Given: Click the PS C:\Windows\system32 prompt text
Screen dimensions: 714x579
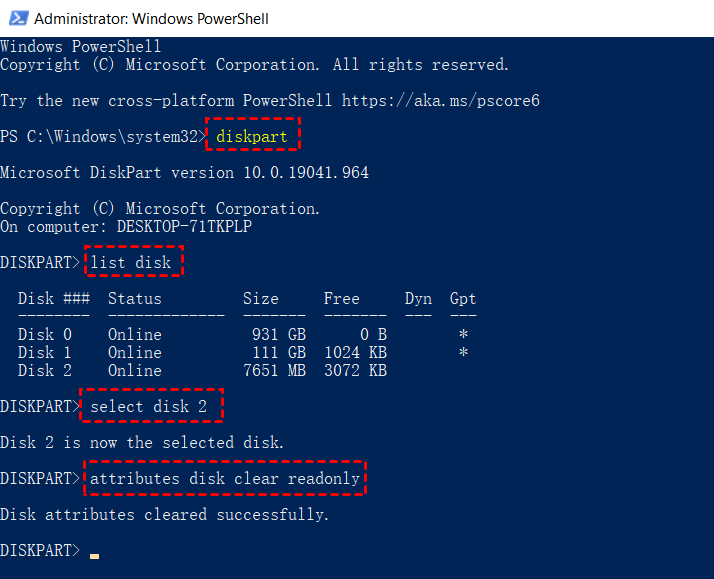Looking at the screenshot, I should [x=100, y=136].
